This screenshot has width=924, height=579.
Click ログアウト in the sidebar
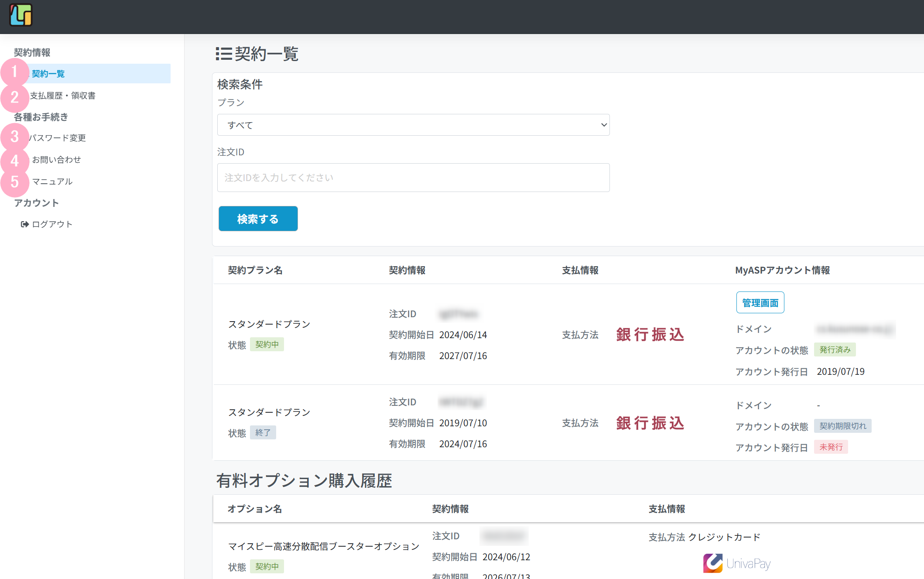(x=52, y=224)
